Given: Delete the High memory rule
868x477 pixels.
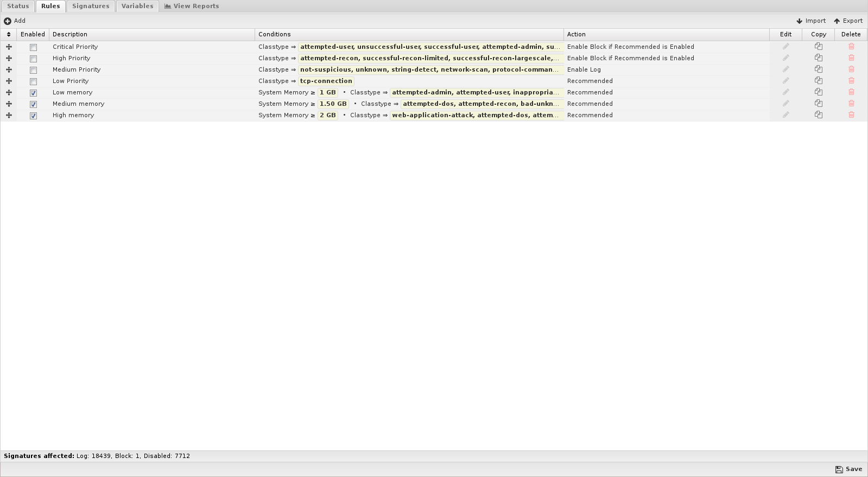Looking at the screenshot, I should (x=851, y=115).
